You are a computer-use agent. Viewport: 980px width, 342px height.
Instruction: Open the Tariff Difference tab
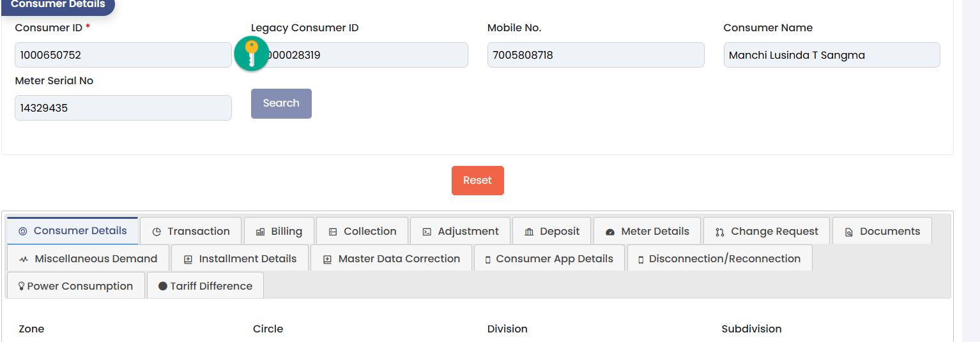click(205, 286)
